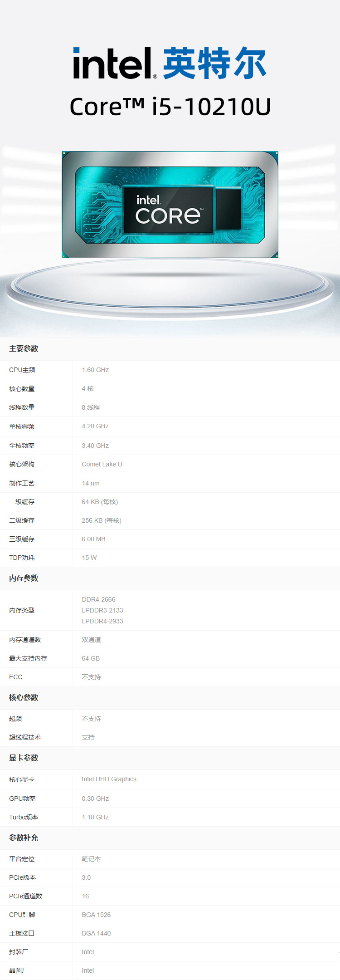Click the Intel UHD Graphics value
Image resolution: width=340 pixels, height=980 pixels.
109,779
